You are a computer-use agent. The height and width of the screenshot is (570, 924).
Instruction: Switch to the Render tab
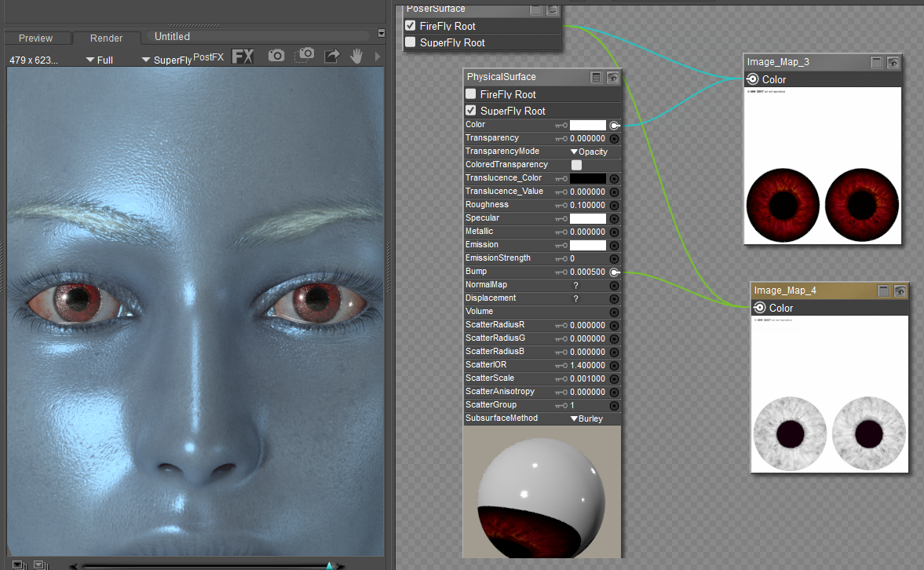tap(106, 38)
